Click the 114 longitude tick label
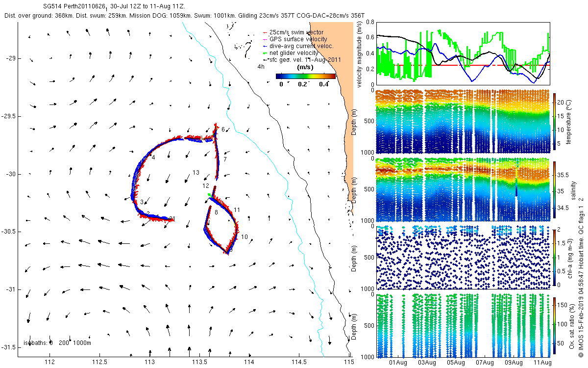The width and height of the screenshot is (588, 368). click(x=249, y=362)
